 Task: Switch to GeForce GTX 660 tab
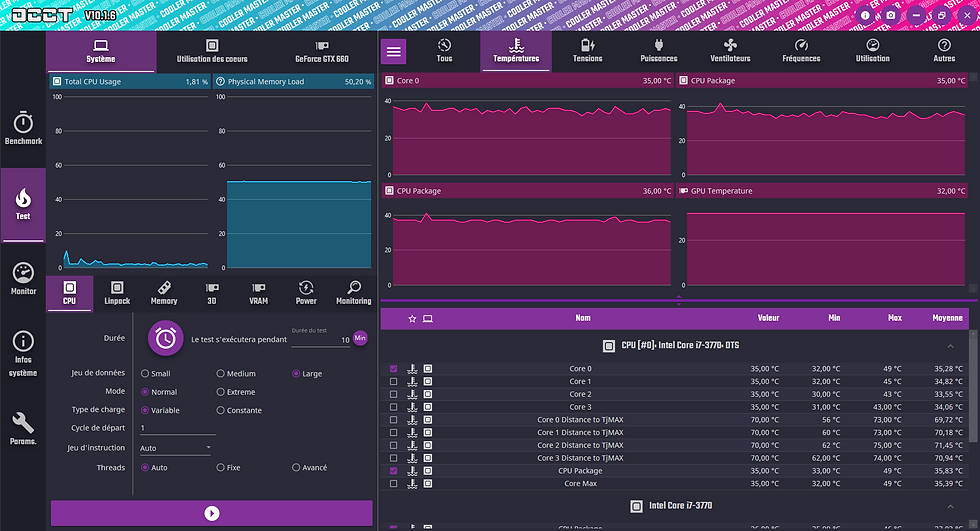[322, 51]
